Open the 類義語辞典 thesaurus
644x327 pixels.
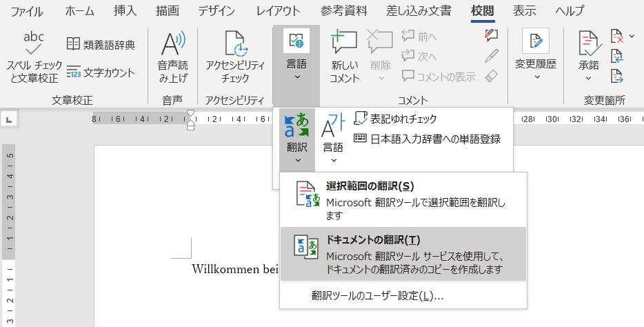tap(101, 44)
